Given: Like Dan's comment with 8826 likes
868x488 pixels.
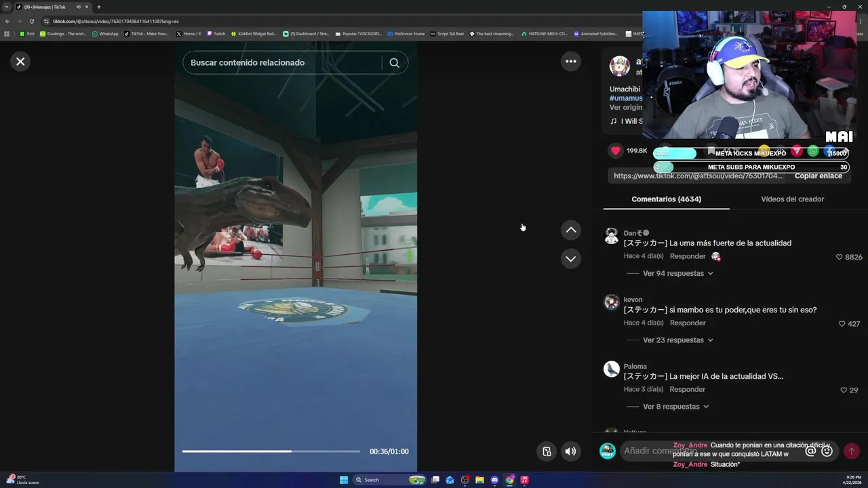Looking at the screenshot, I should (x=839, y=257).
